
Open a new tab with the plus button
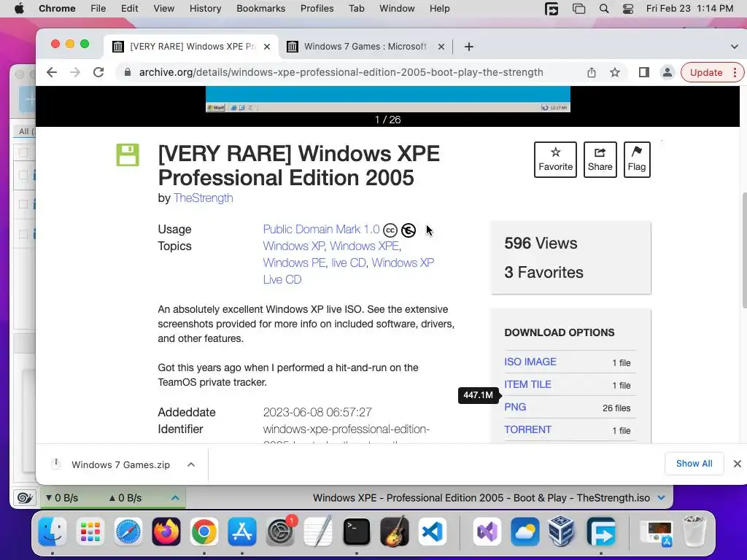tap(469, 47)
